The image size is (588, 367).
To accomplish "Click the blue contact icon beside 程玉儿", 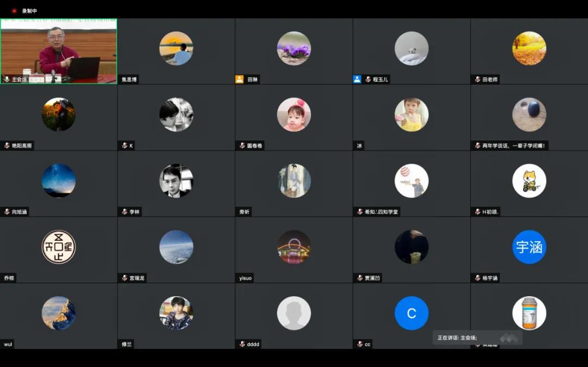I will click(x=357, y=79).
